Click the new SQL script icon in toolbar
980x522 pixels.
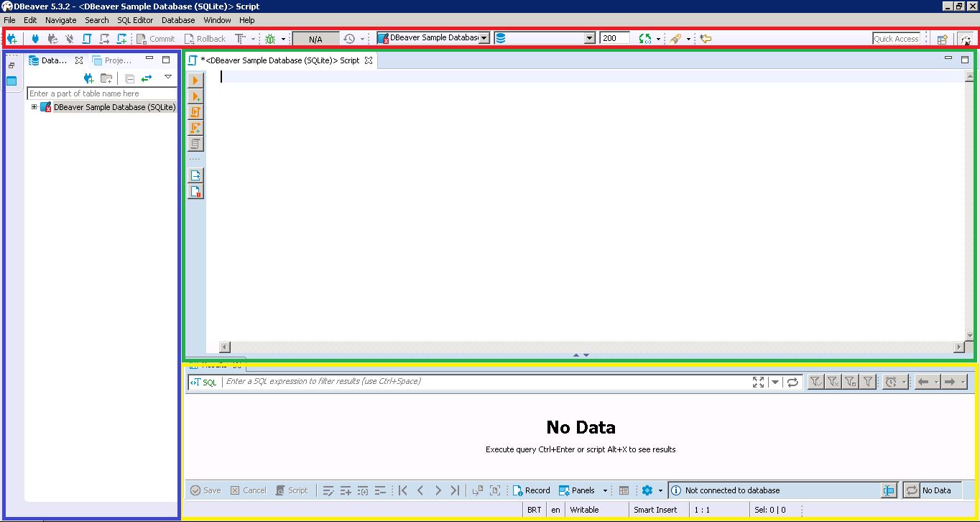click(x=122, y=39)
